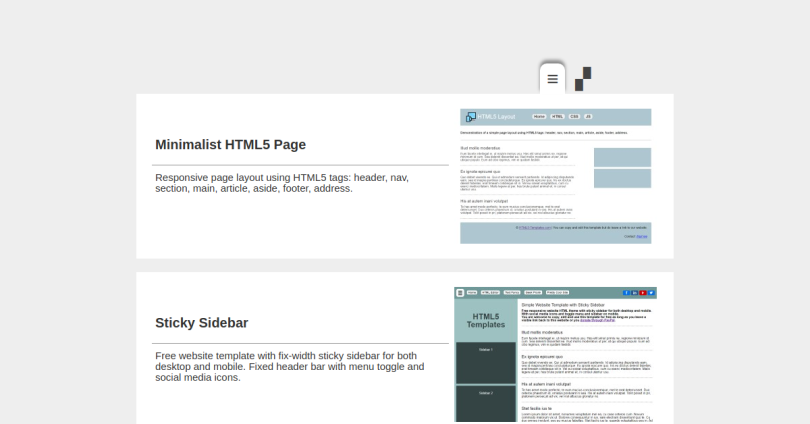This screenshot has height=424, width=810.
Task: Open the Minimalist HTML5 Page title
Action: (x=230, y=144)
